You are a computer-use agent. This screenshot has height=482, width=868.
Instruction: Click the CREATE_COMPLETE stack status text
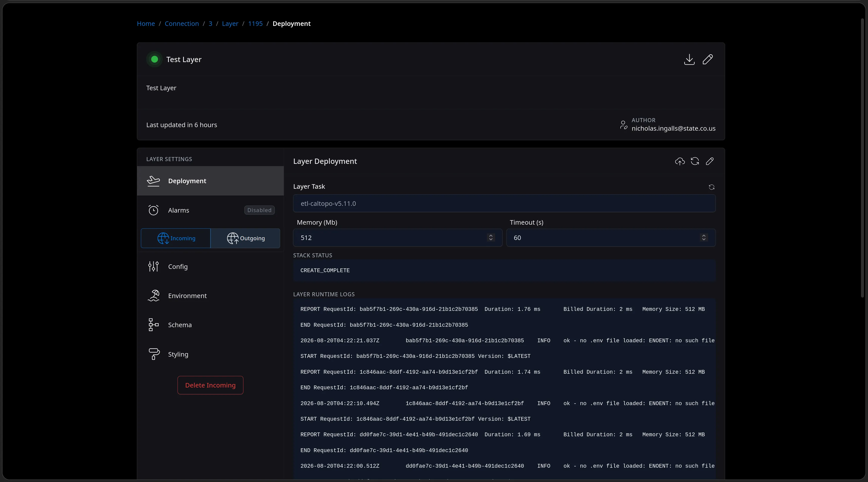(325, 270)
